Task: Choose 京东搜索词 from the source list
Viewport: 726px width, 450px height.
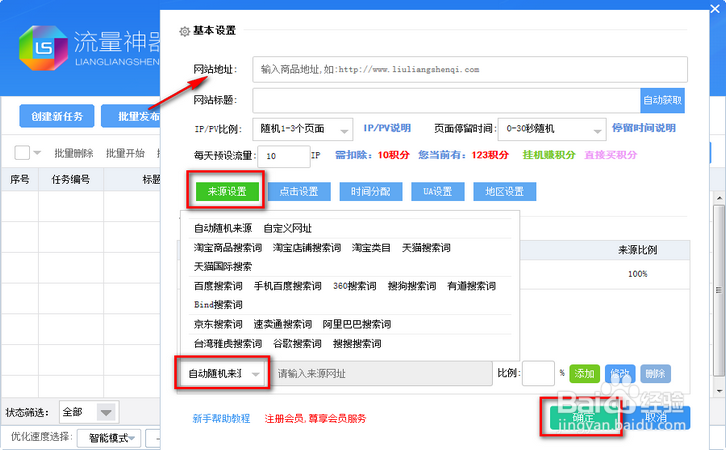Action: (x=218, y=324)
